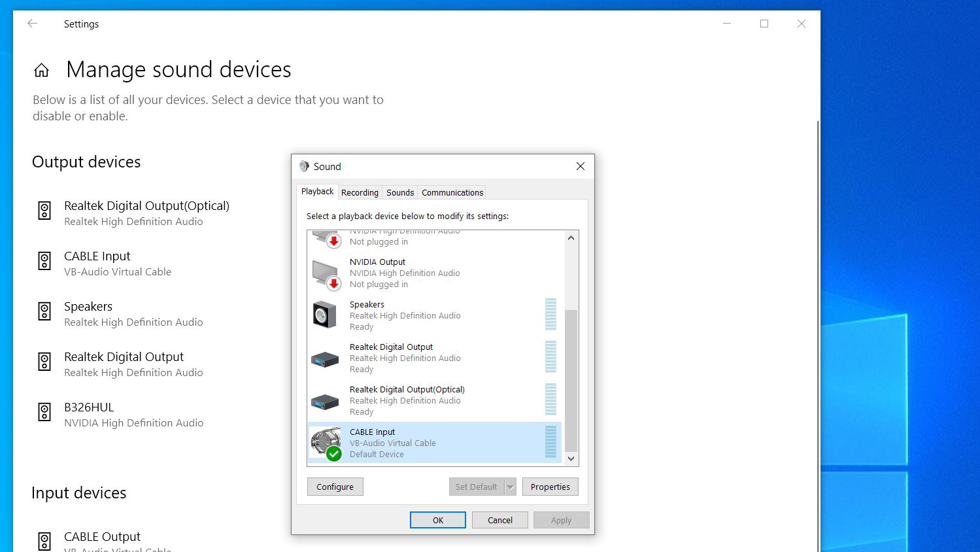Select Realtek Digital Output(Optical) speaker icon in Settings
The height and width of the screenshot is (552, 980).
[x=44, y=211]
